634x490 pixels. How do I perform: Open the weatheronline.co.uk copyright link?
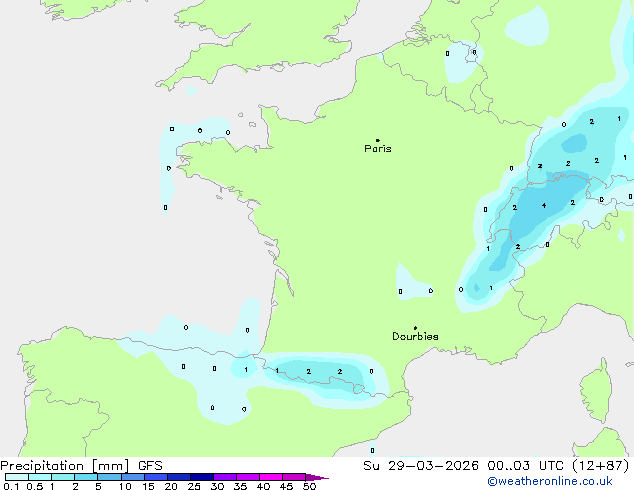tap(550, 481)
